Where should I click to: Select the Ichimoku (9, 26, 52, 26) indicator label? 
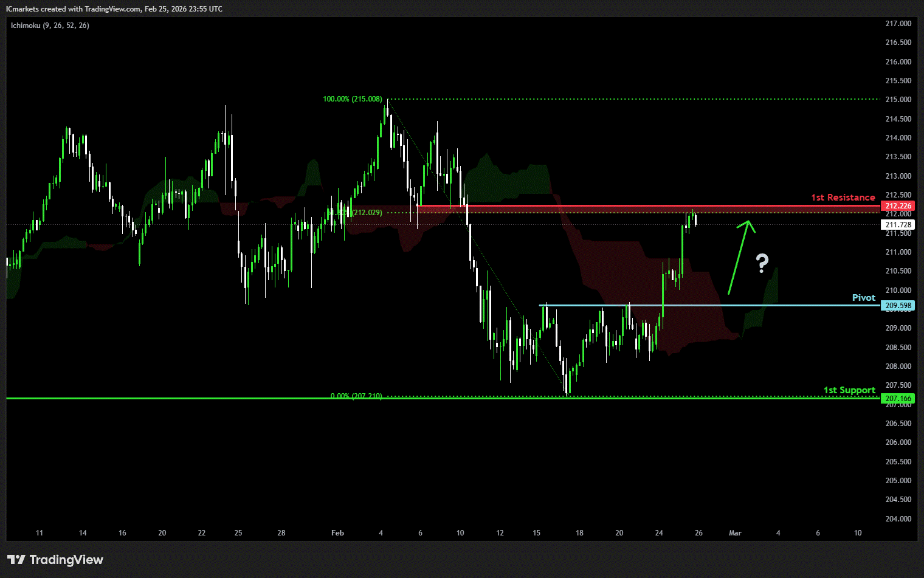(x=50, y=26)
